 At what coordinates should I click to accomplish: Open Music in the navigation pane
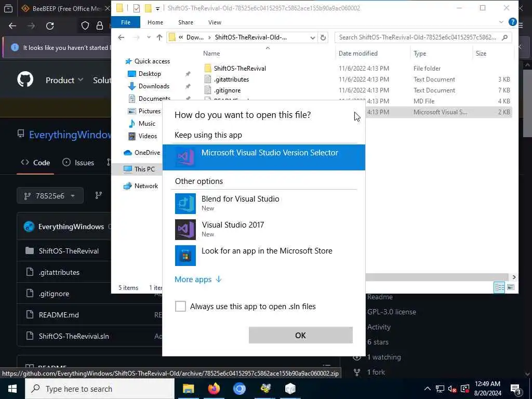pyautogui.click(x=147, y=124)
